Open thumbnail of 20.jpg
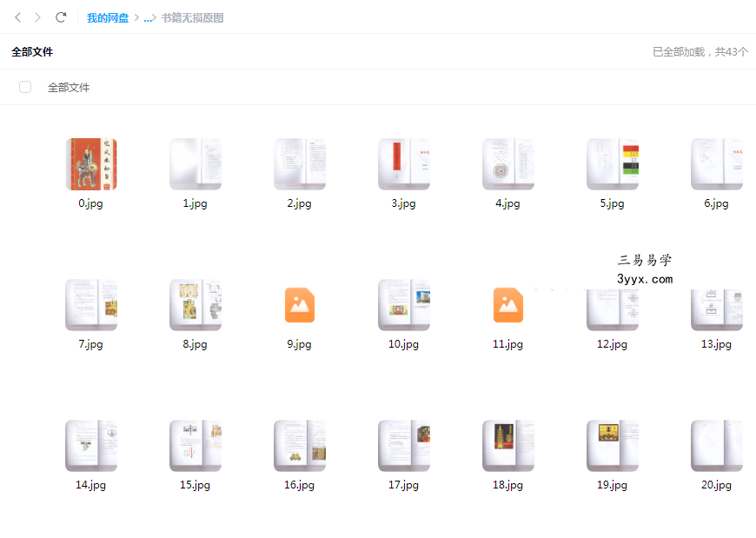This screenshot has height=538, width=756. [x=717, y=446]
